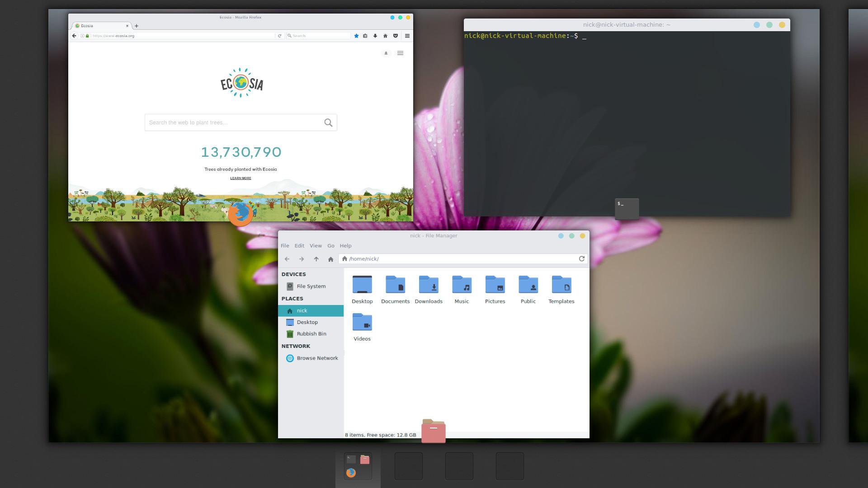Go to the Firefox home page
This screenshot has height=488, width=868.
tap(385, 36)
